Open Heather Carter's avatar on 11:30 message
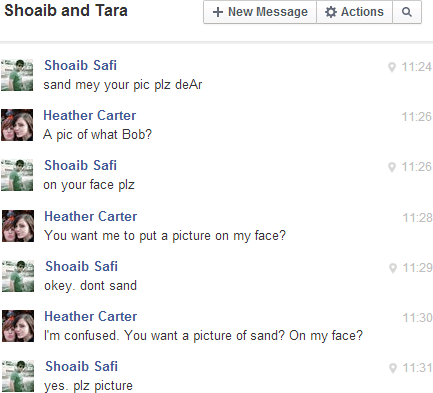Viewport: 433px width, 393px height. click(x=18, y=326)
